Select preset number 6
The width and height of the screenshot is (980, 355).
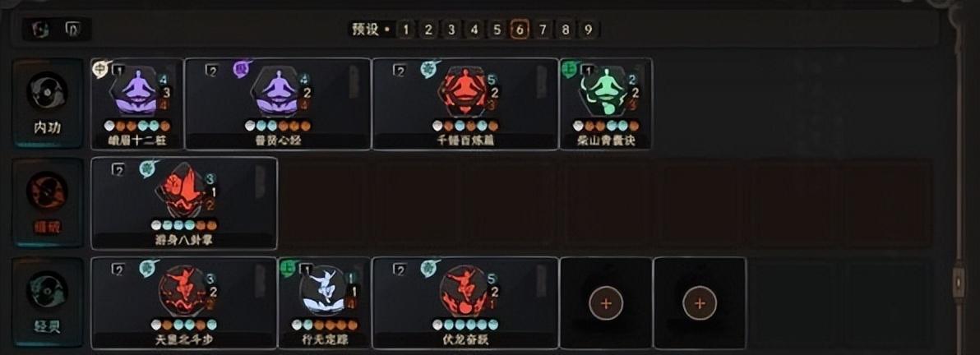tap(520, 30)
